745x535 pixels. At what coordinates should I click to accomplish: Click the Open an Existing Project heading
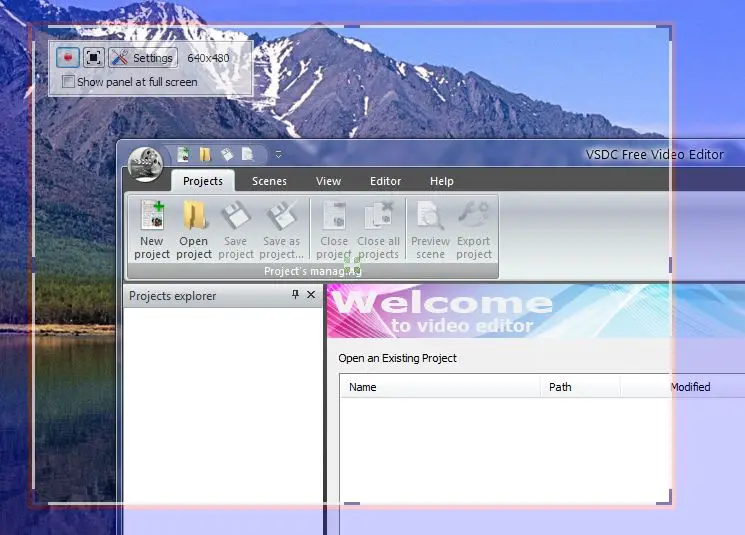click(397, 358)
